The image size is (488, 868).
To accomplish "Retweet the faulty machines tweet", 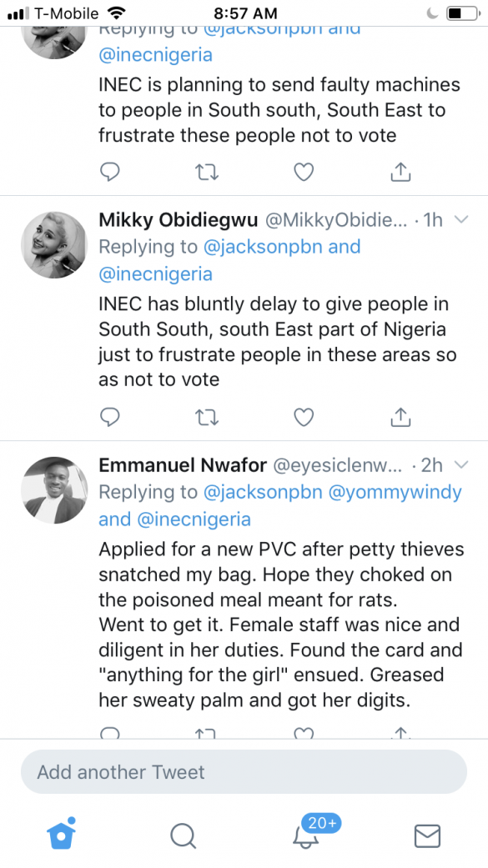I will tap(207, 172).
